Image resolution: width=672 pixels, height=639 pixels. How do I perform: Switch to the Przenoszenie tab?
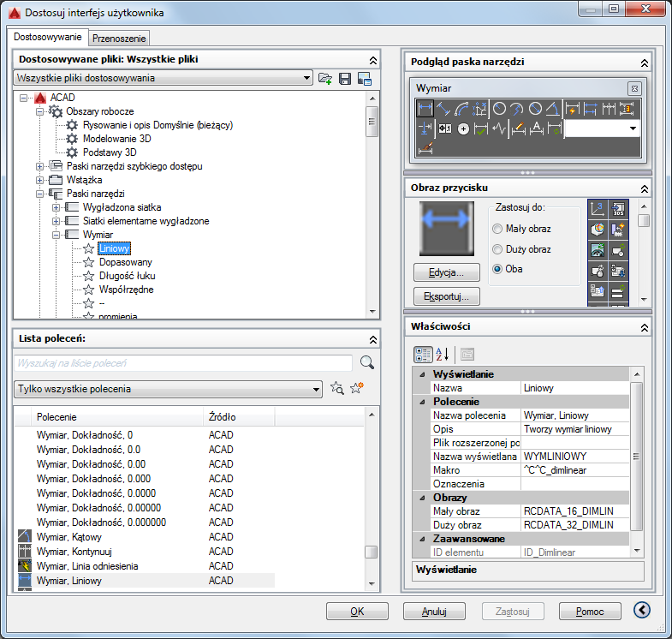(119, 39)
